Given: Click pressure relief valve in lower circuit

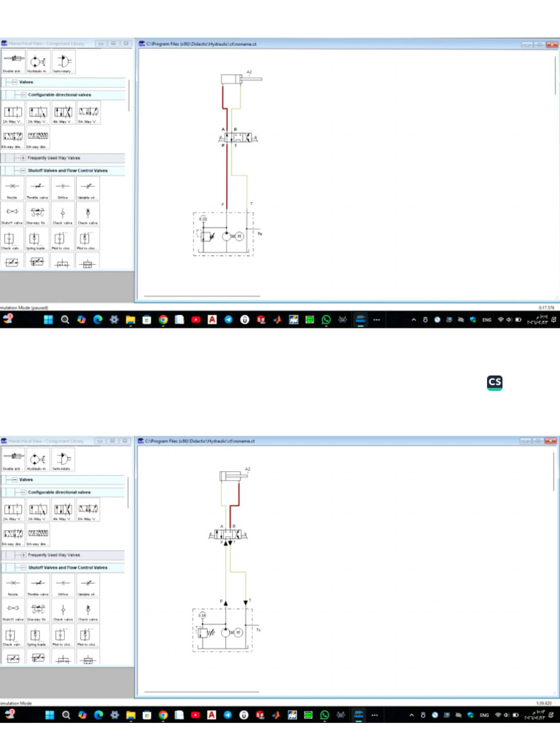Looking at the screenshot, I should (206, 632).
